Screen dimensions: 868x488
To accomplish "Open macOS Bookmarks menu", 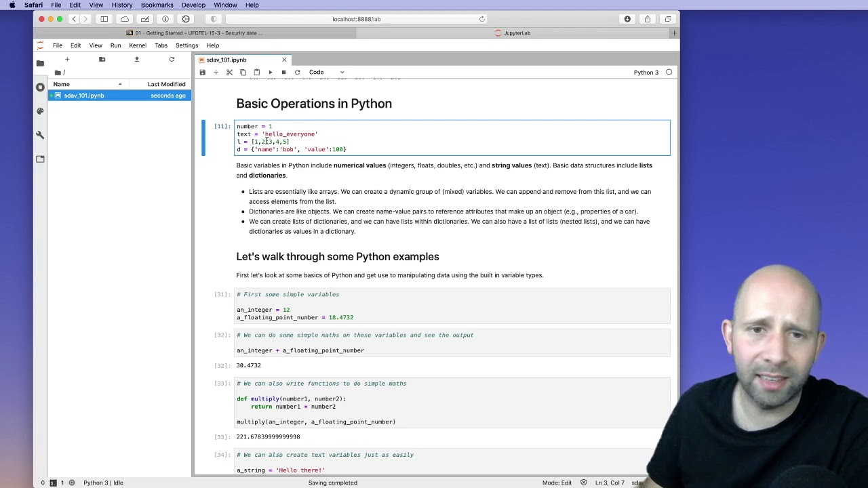I will (x=157, y=5).
